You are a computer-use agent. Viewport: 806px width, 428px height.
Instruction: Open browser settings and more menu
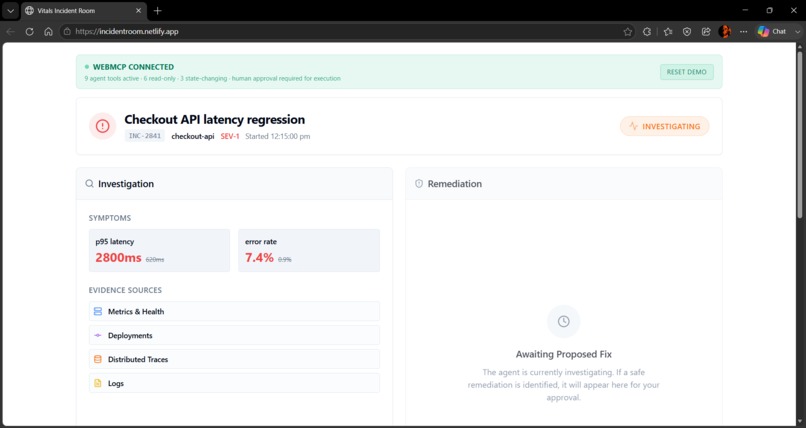pyautogui.click(x=743, y=31)
